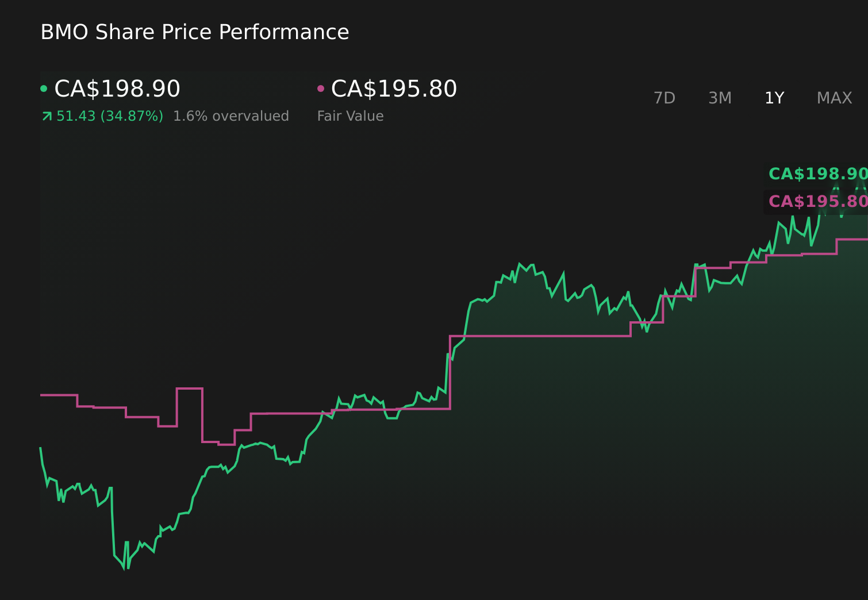Toggle the share price series via green dot

44,88
